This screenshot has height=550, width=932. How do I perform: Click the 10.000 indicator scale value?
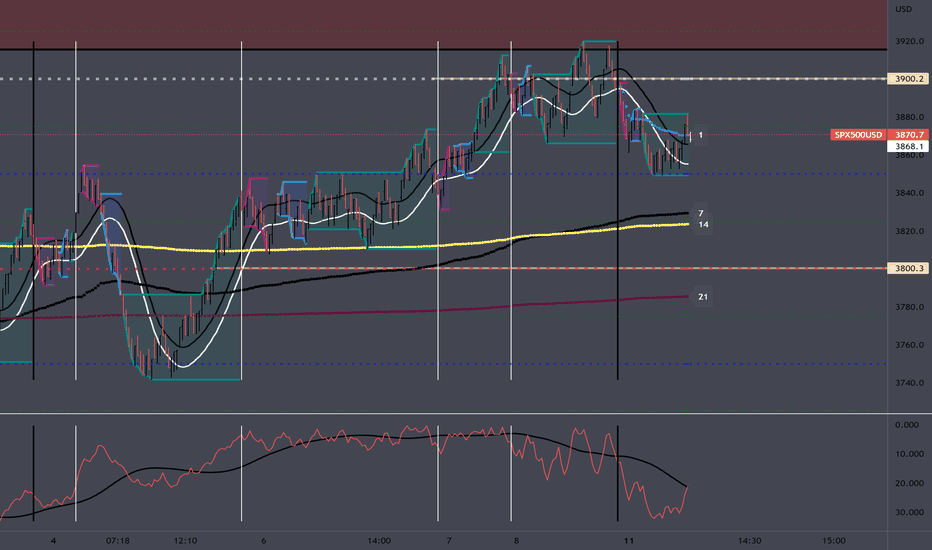coord(909,454)
